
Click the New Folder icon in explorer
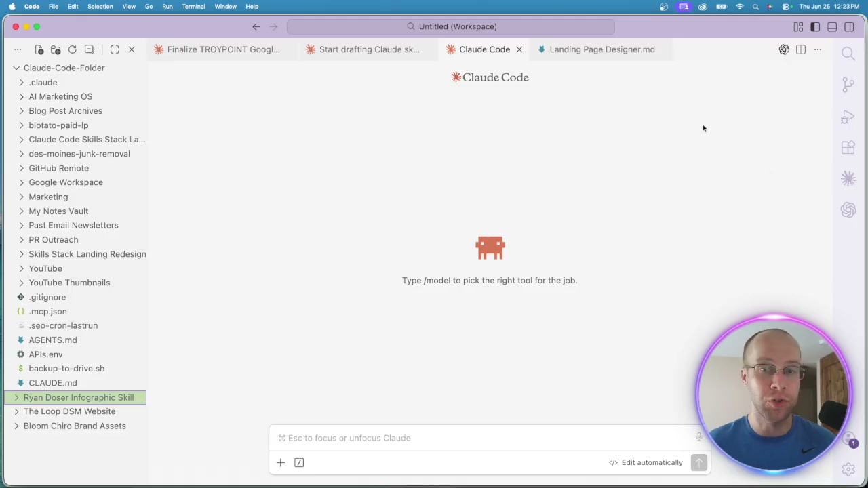coord(56,49)
